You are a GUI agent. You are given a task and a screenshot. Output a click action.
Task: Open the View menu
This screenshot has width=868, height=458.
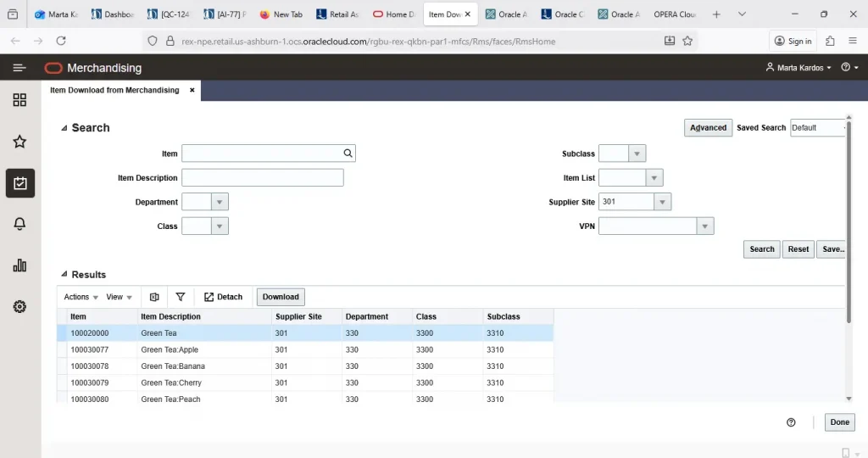coord(119,297)
